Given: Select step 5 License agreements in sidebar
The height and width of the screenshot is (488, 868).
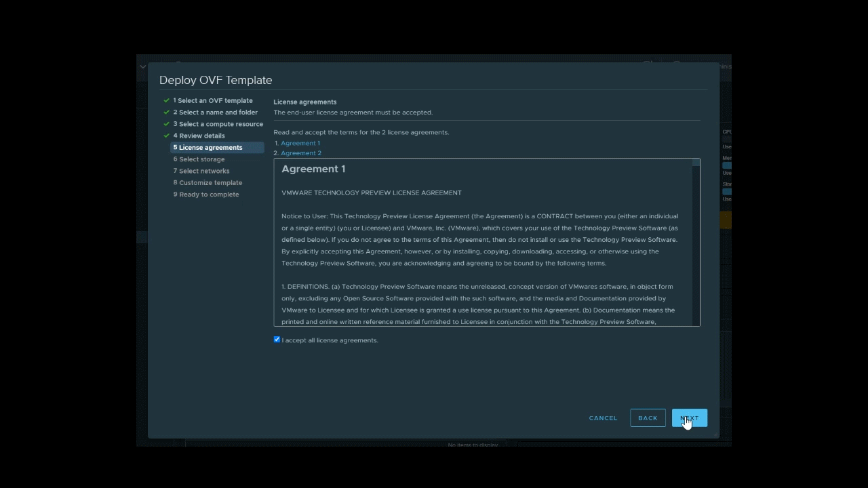Looking at the screenshot, I should [217, 148].
